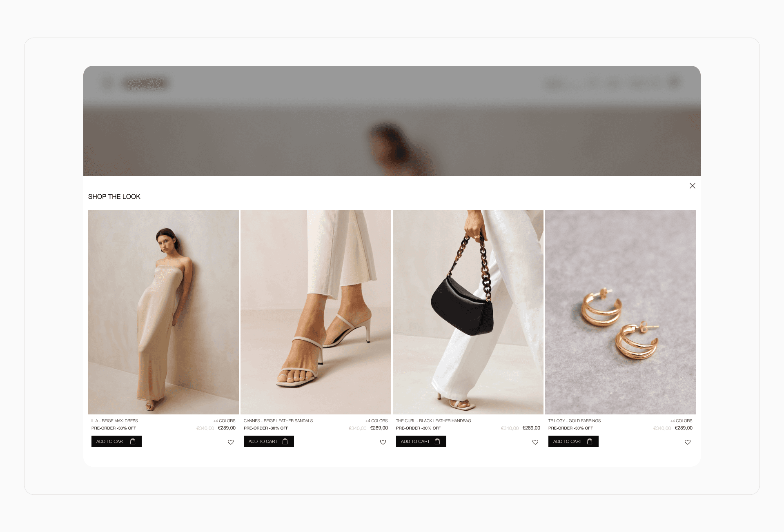Open the Ilia - Beige Maxi Dress title
This screenshot has width=784, height=532.
(x=115, y=421)
